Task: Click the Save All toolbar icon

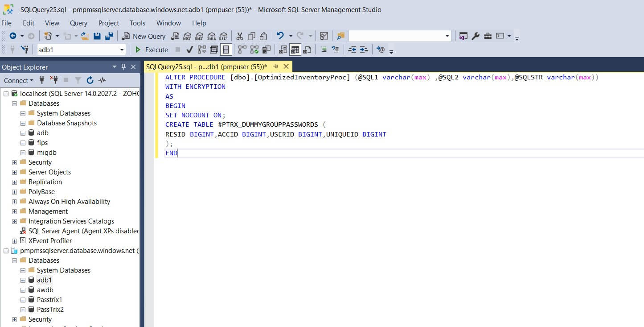Action: point(109,36)
